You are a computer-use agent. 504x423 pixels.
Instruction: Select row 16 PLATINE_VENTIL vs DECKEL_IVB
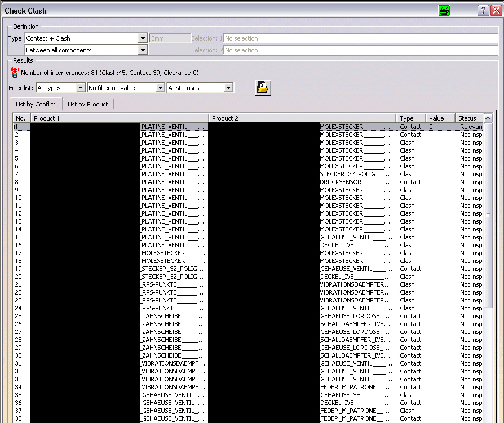[248, 245]
